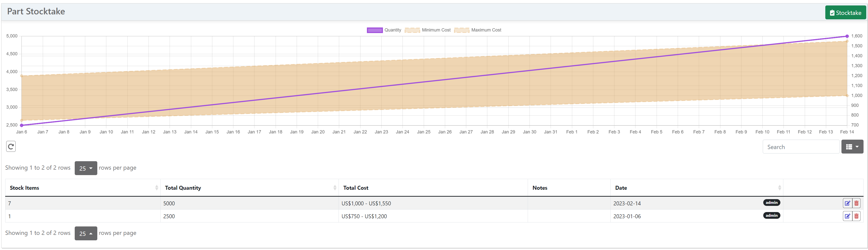Sort by Date column arrows
Image resolution: width=868 pixels, height=250 pixels.
pos(779,188)
